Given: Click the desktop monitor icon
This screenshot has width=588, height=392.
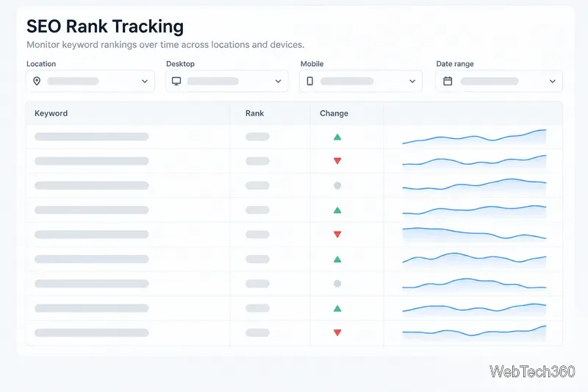Looking at the screenshot, I should [176, 81].
